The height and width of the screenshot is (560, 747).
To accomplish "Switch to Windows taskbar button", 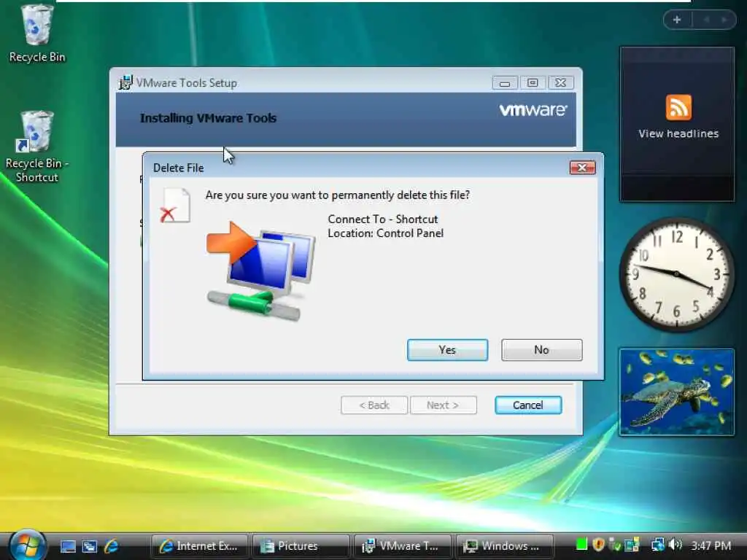I will (x=504, y=545).
